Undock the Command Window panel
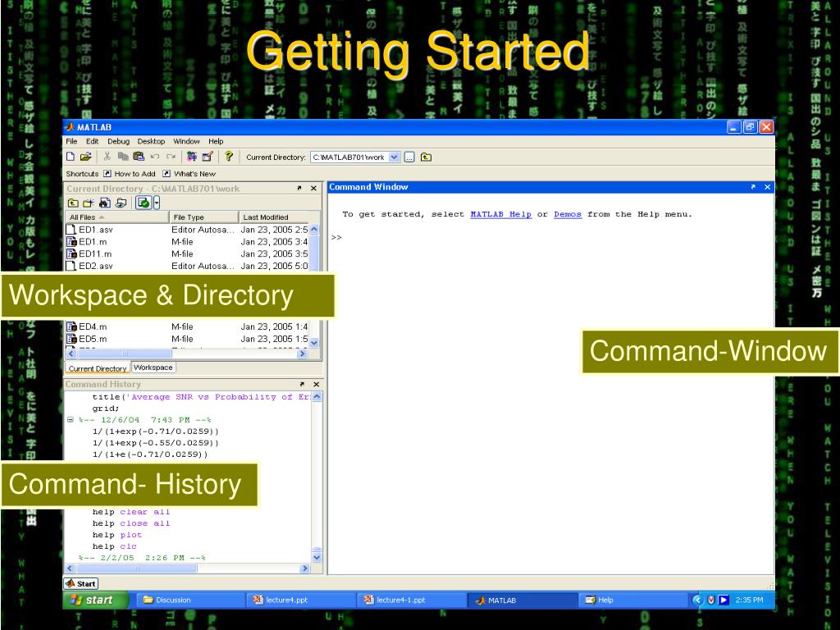The width and height of the screenshot is (840, 630). (753, 187)
